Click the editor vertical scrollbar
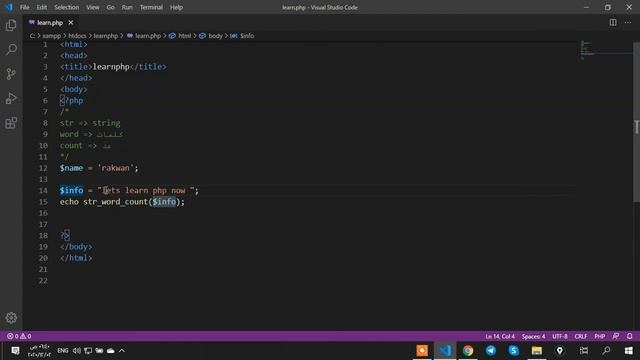Viewport: 640px width, 360px height. pyautogui.click(x=636, y=121)
